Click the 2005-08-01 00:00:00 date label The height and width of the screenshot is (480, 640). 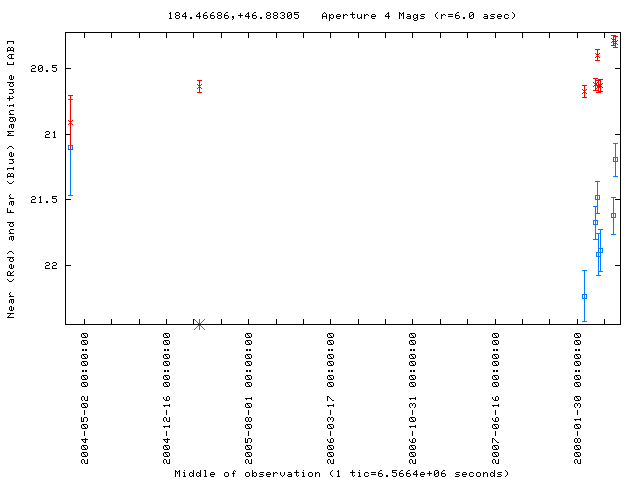coord(249,398)
